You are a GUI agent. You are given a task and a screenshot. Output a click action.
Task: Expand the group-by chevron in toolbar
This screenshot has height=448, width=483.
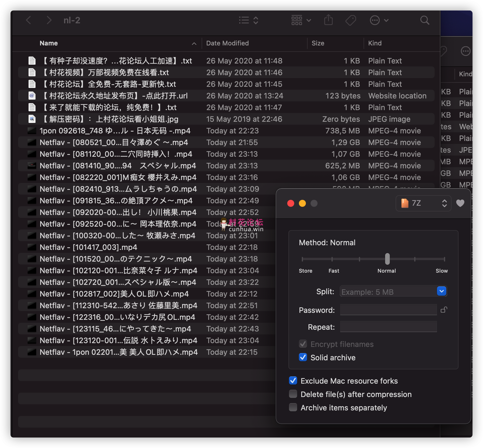tap(309, 20)
